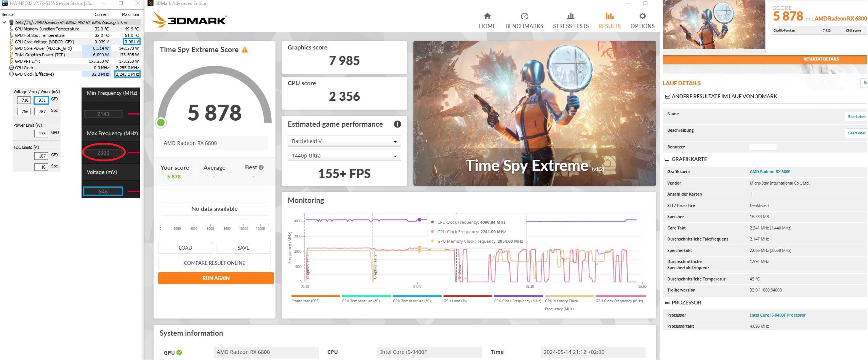
Task: Toggle GPU Clock Frequency (MHz) legend swatch
Action: click(x=621, y=296)
